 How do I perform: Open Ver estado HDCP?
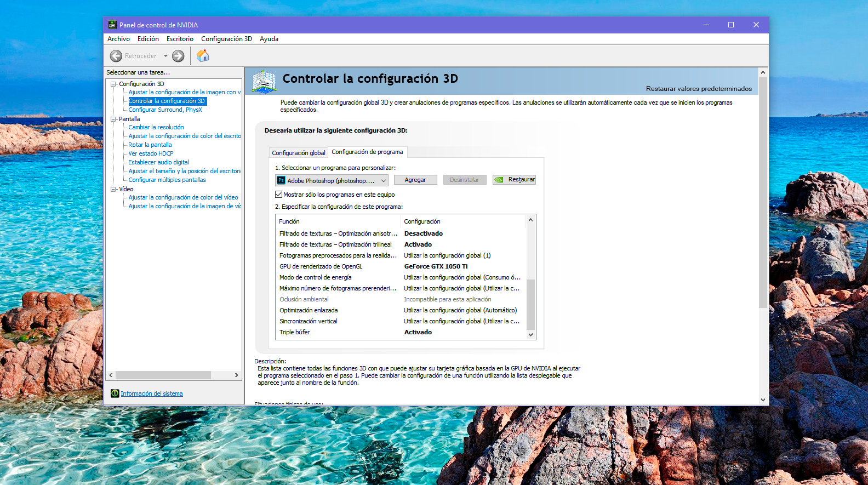151,153
